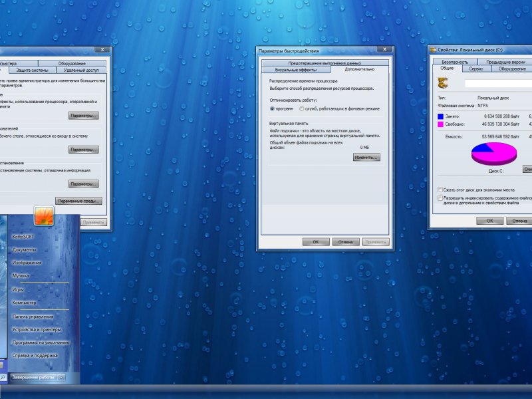Click the 'Свойства: Локальный диск (C:)' title

point(470,50)
